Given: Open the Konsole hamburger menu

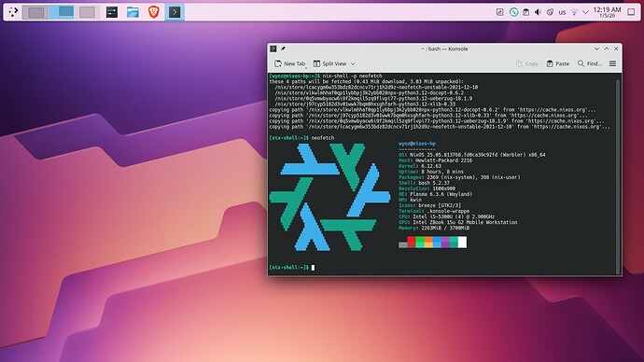Looking at the screenshot, I should point(612,63).
